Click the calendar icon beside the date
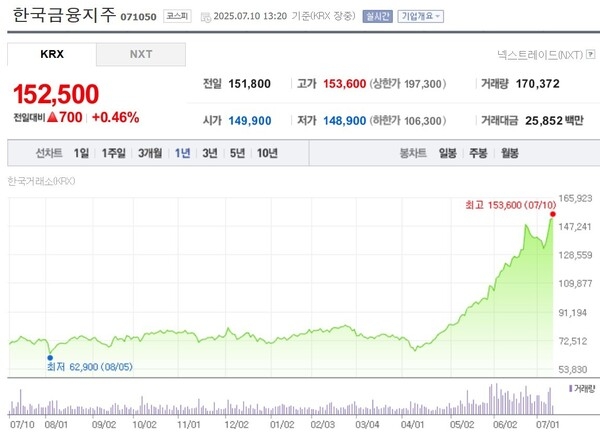The width and height of the screenshot is (600, 437). tap(205, 17)
